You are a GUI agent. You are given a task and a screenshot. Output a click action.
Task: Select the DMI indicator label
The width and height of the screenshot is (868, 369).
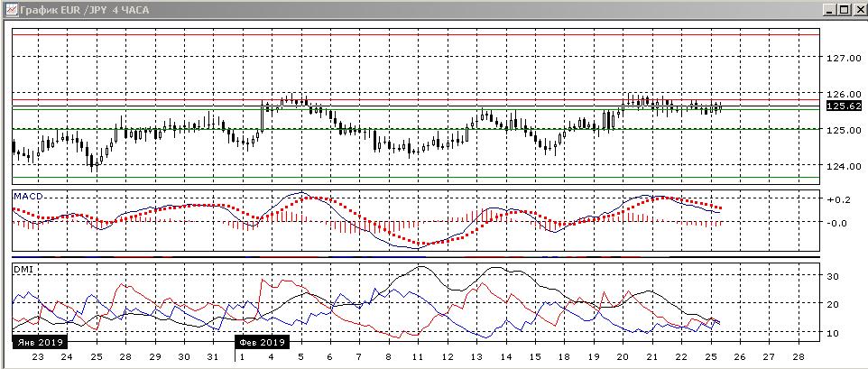(x=23, y=267)
